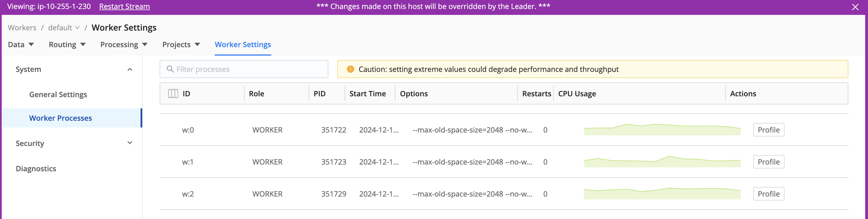Click the chevron icon next to Data
This screenshot has height=219, width=868.
(x=31, y=44)
